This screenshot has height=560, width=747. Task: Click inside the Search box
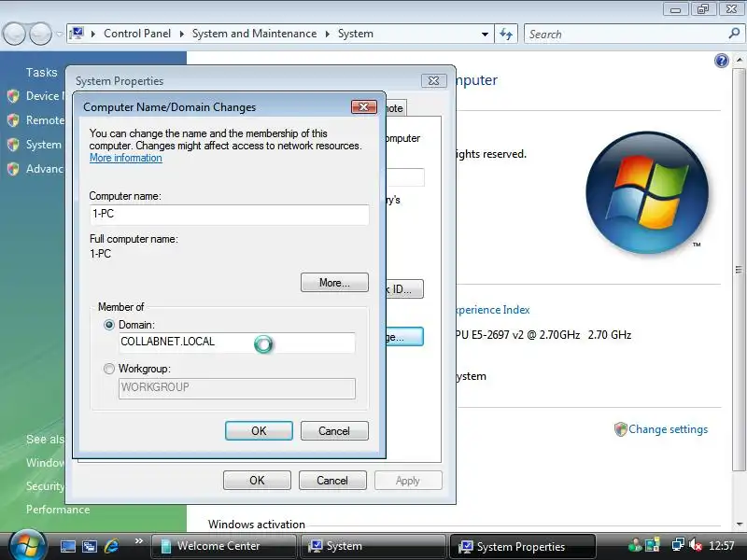coord(627,34)
